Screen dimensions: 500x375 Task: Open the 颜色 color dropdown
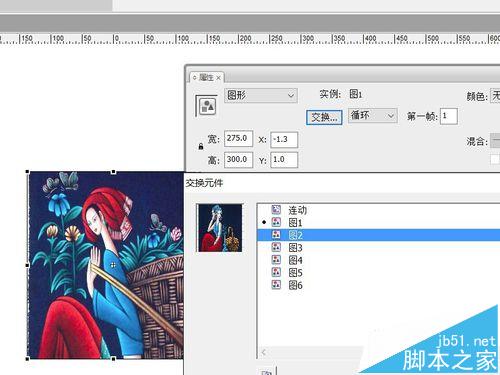495,96
